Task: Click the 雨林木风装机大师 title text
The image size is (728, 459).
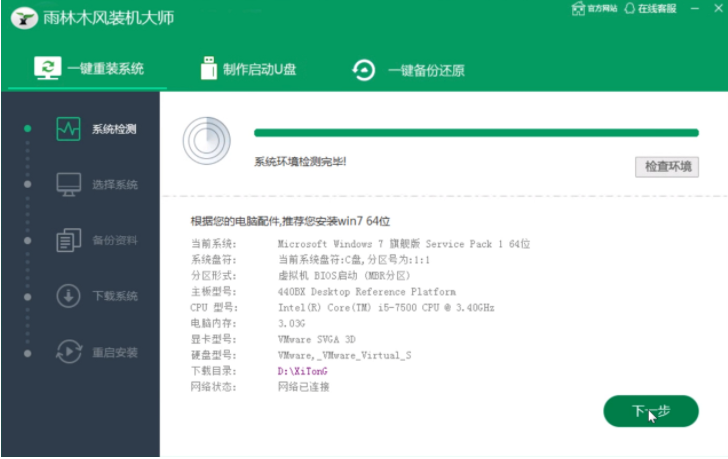Action: coord(109,18)
